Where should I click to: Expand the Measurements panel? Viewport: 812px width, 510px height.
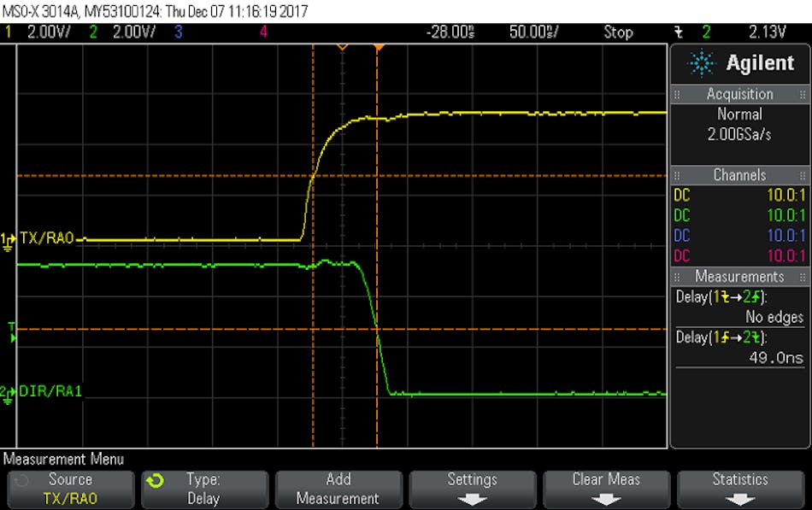click(x=739, y=276)
